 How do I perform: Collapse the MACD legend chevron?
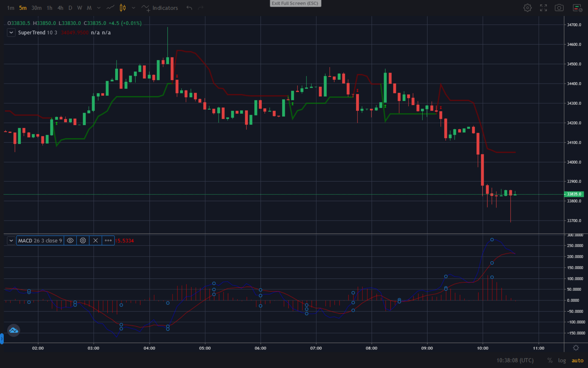click(11, 240)
